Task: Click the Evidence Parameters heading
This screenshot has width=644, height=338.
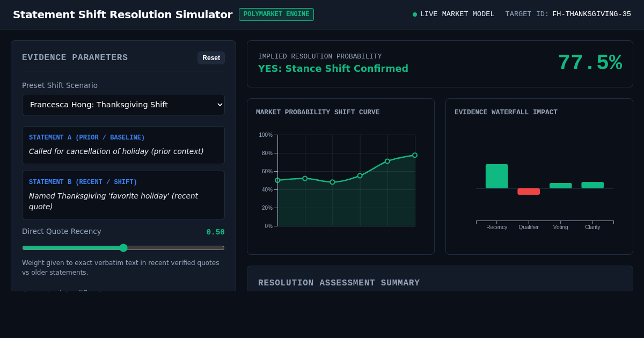Action: coord(75,57)
